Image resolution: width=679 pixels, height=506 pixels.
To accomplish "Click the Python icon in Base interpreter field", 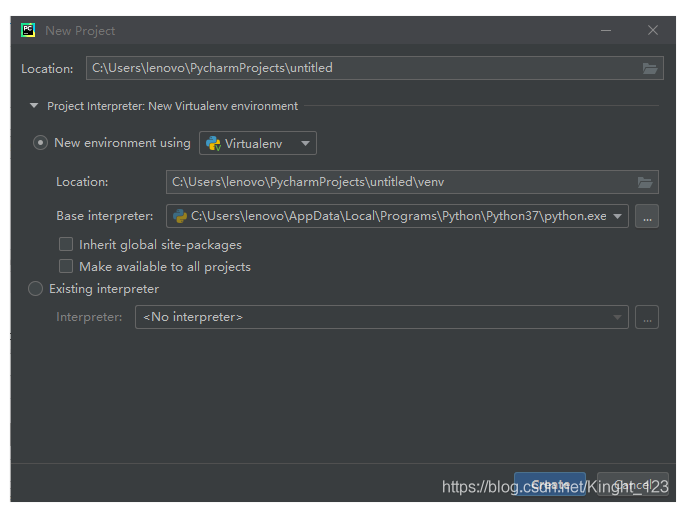I will coord(180,216).
